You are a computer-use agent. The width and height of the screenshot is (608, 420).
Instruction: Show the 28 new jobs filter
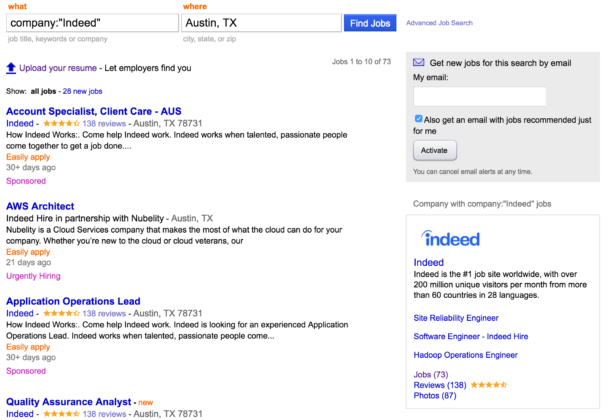pos(82,91)
